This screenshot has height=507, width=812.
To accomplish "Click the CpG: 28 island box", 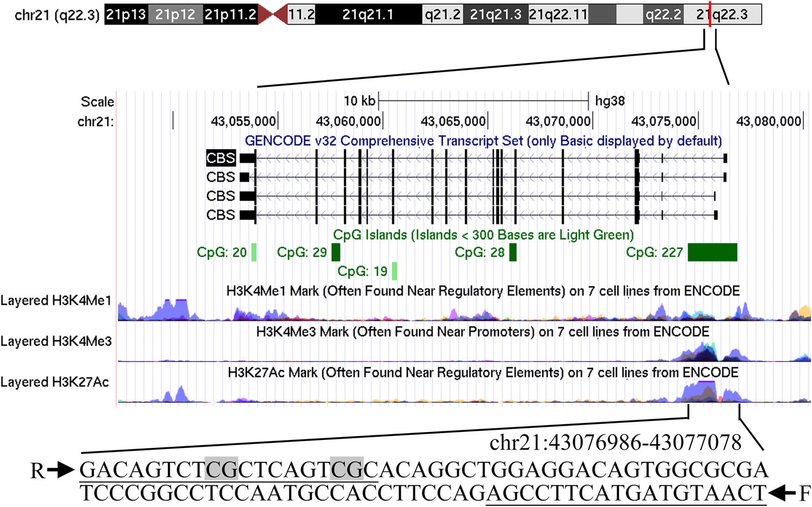I will tap(513, 252).
